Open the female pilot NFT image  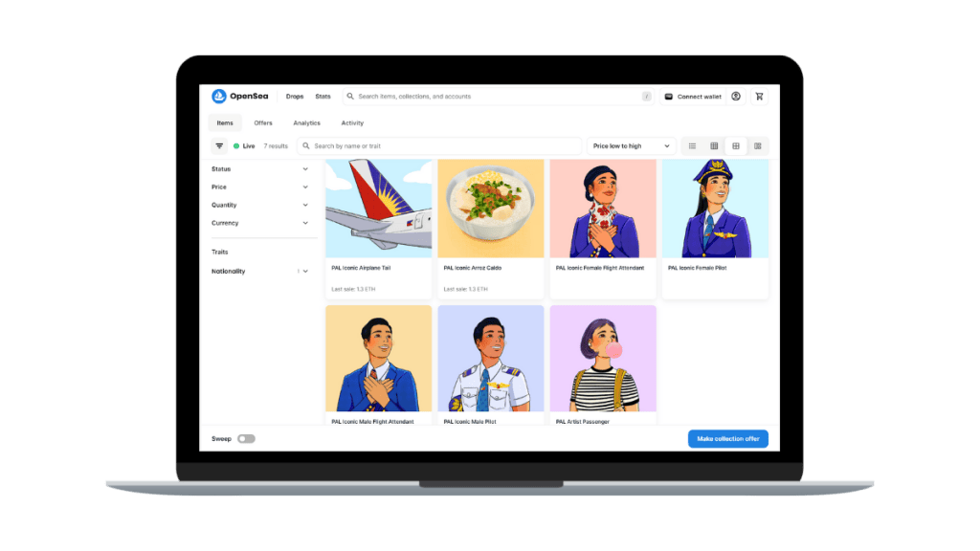tap(716, 208)
